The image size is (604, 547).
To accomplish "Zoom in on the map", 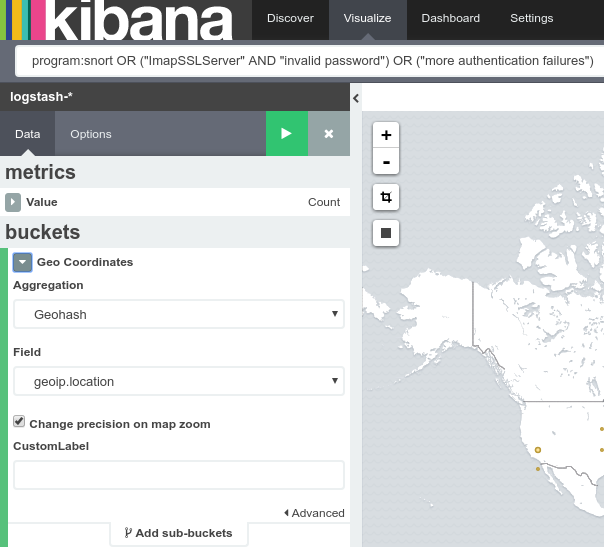I will tap(386, 135).
